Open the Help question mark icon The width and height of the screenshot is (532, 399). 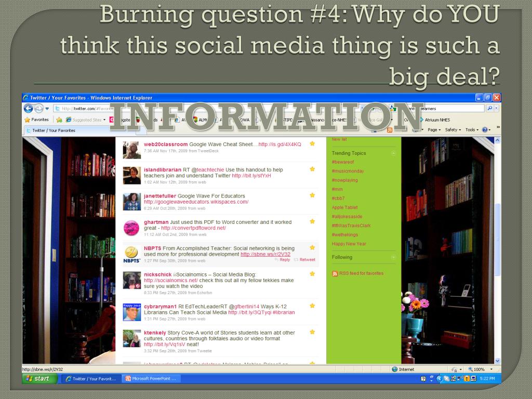(x=485, y=130)
